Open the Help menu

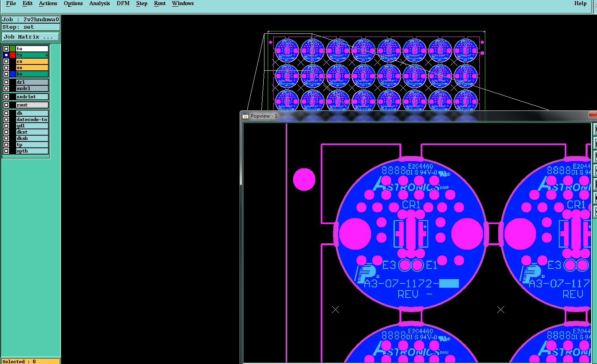580,4
